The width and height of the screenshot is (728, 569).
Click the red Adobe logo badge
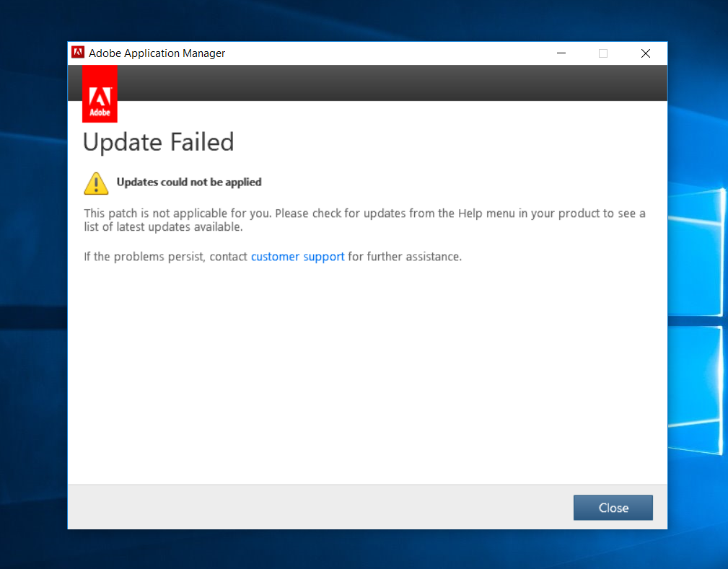point(100,94)
